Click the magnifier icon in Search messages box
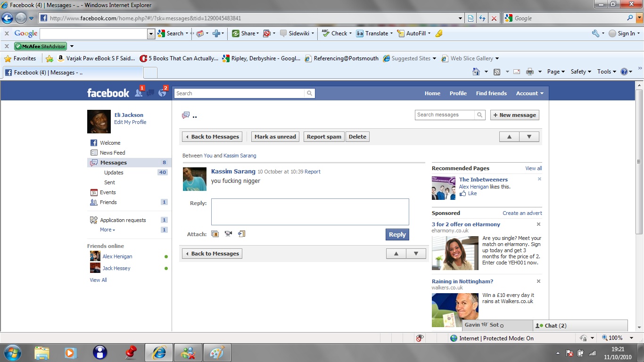This screenshot has height=362, width=644. pos(479,115)
